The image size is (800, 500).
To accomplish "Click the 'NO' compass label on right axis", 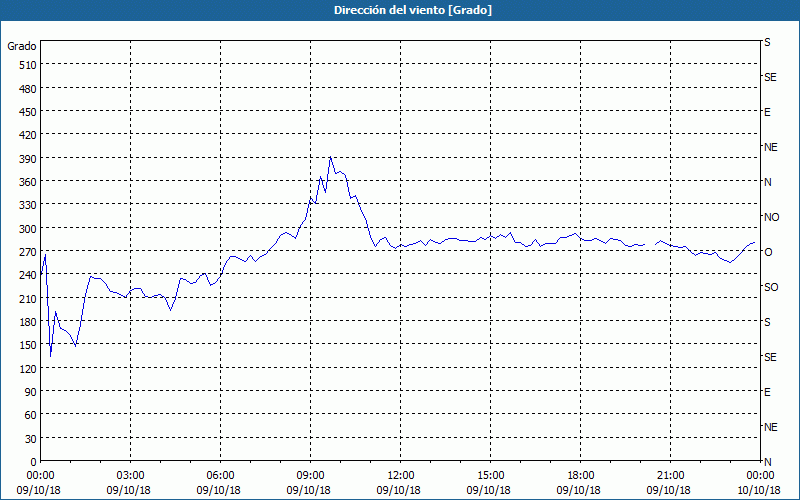I will pyautogui.click(x=771, y=217).
